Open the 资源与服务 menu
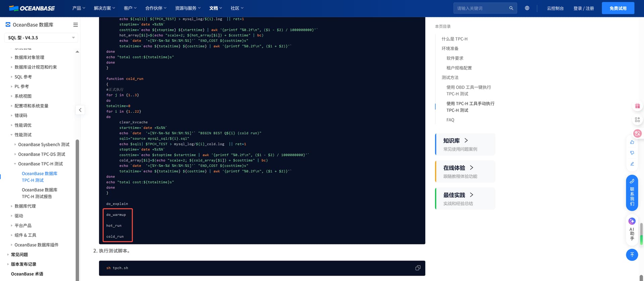 188,8
